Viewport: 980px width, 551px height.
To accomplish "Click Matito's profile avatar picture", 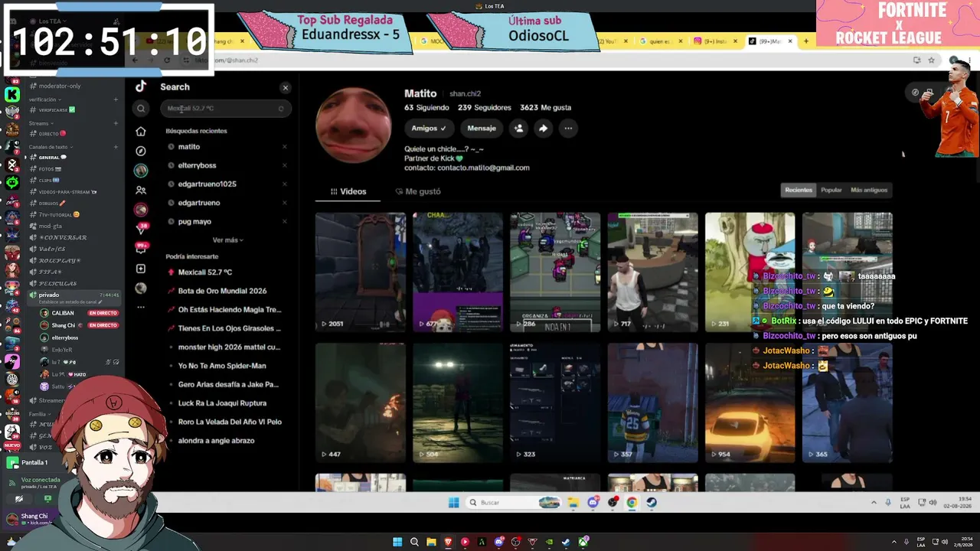I will point(354,126).
